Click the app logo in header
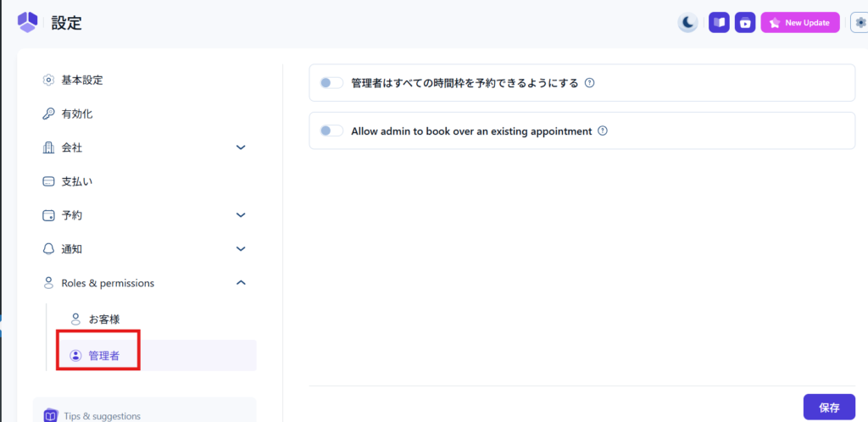The width and height of the screenshot is (868, 422). click(27, 22)
